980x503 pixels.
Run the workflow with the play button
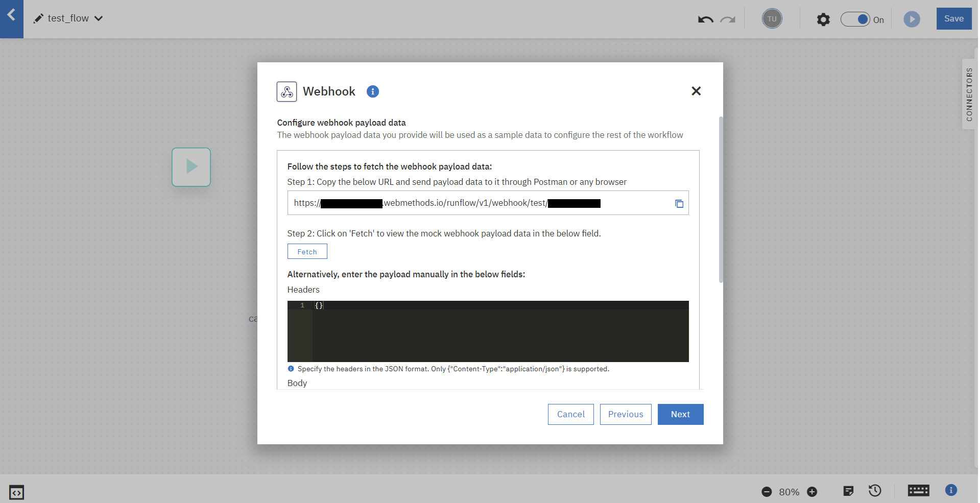pyautogui.click(x=912, y=19)
